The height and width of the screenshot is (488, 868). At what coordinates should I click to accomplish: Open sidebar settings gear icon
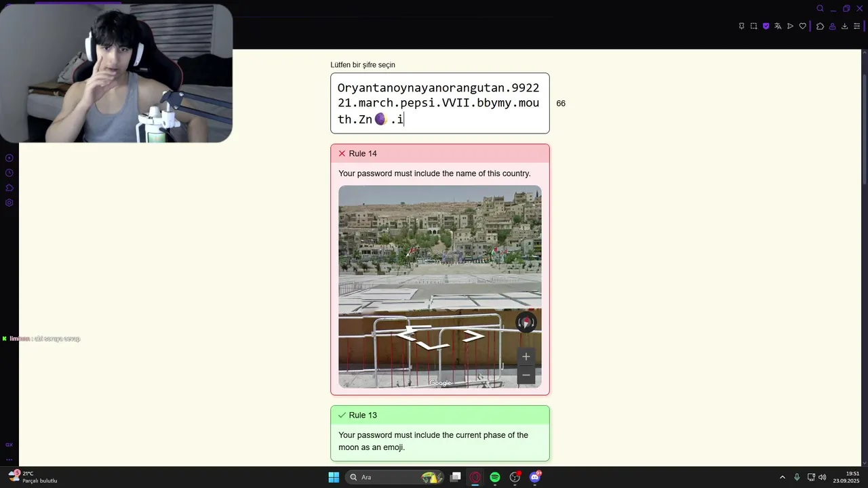coord(9,203)
